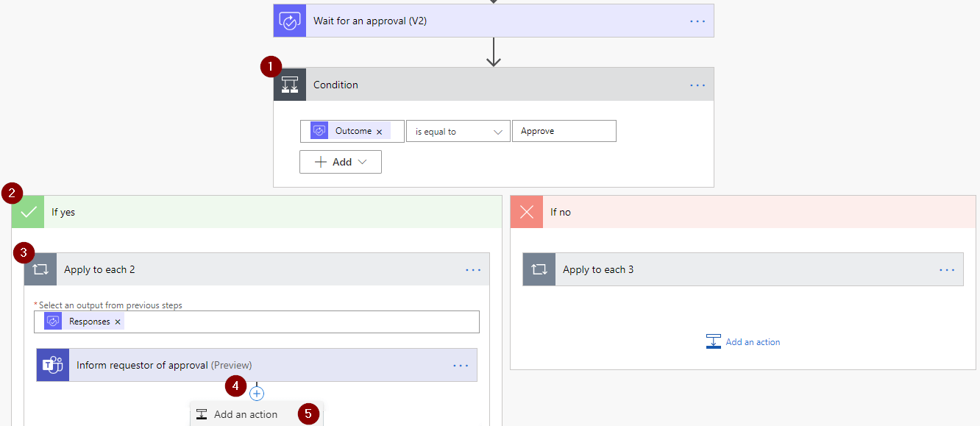Open the ellipsis menu on the Condition card
The width and height of the screenshot is (980, 426).
[696, 84]
